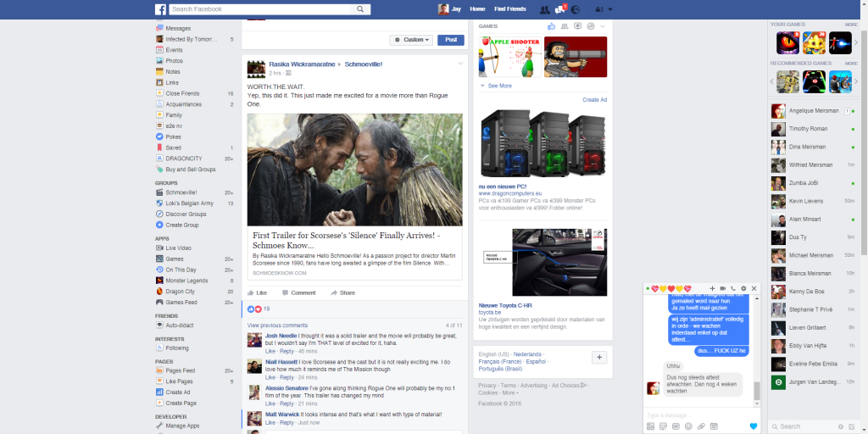Open the Silence trailer article image
868x434 pixels.
pos(355,170)
